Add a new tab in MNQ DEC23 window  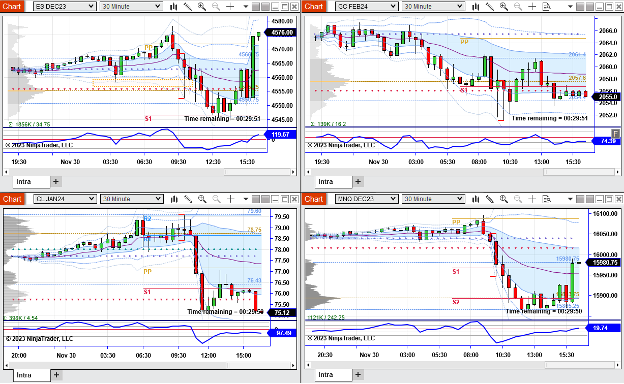(x=358, y=374)
